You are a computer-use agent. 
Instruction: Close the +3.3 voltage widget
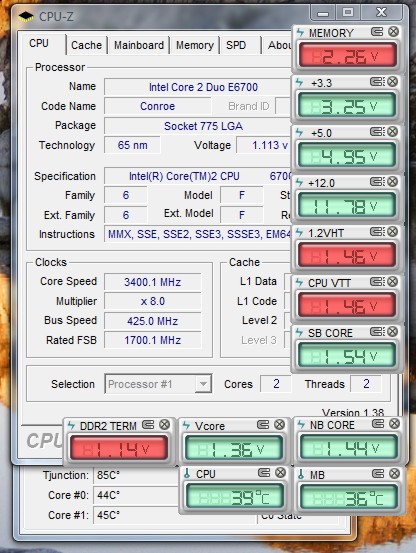393,82
